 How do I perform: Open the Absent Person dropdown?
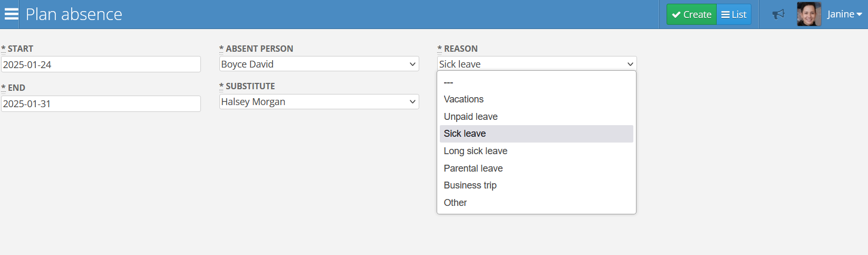(x=319, y=64)
